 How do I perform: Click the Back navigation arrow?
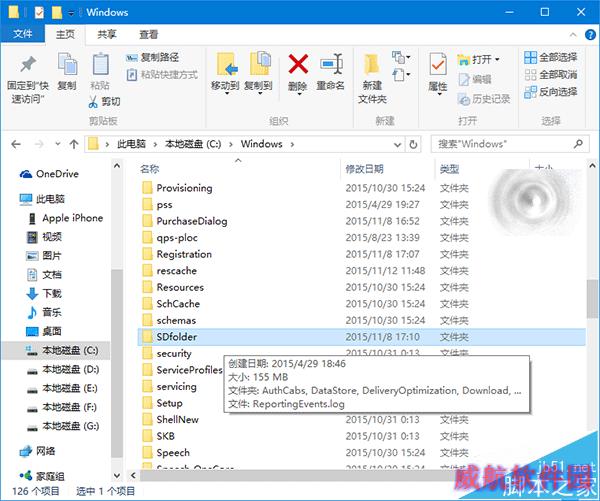click(x=16, y=144)
